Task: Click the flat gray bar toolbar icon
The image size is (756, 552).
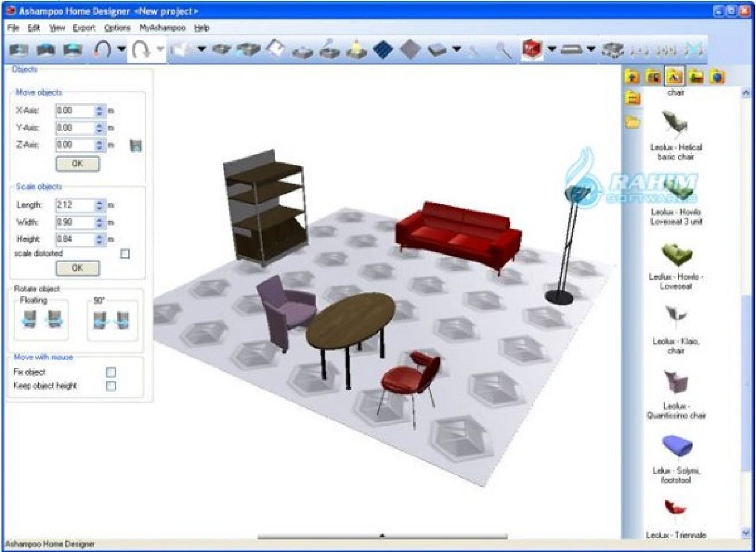Action: click(571, 49)
